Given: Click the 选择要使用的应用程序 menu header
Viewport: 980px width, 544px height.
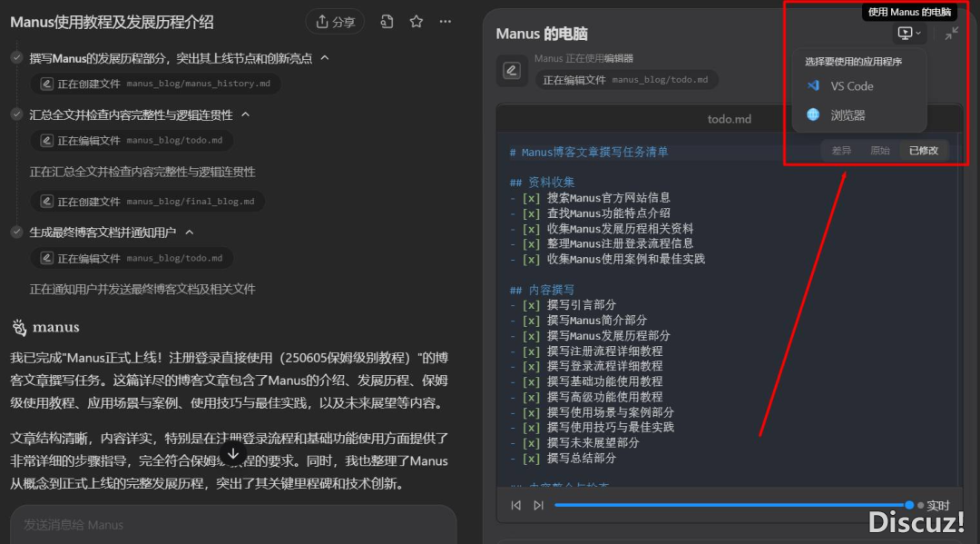Looking at the screenshot, I should (x=853, y=61).
